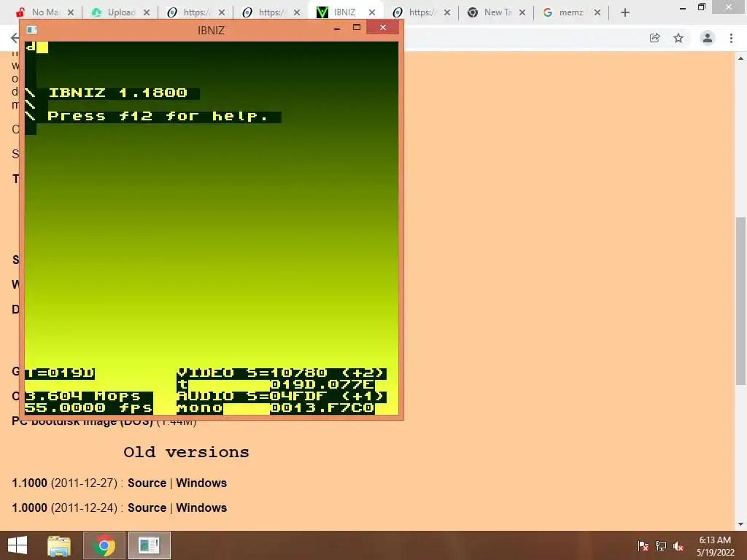Open Action Center flag tray icon
The image size is (747, 560).
(x=643, y=546)
